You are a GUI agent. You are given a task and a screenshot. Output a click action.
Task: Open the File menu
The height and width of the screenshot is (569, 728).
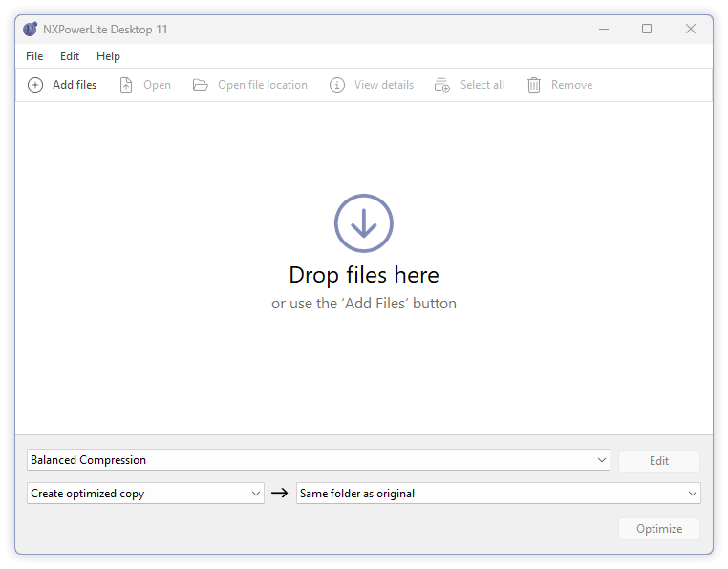pos(34,56)
